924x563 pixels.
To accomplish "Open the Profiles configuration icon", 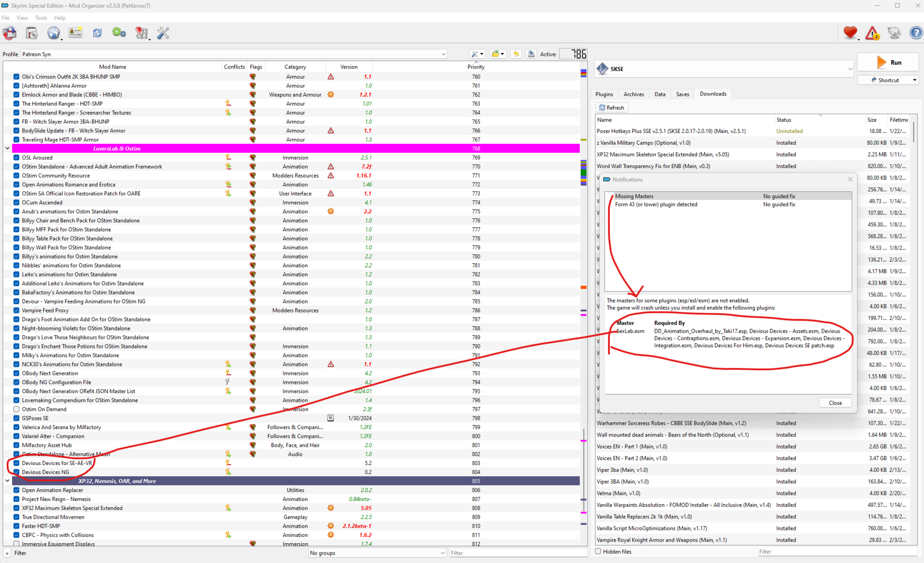I will [76, 33].
